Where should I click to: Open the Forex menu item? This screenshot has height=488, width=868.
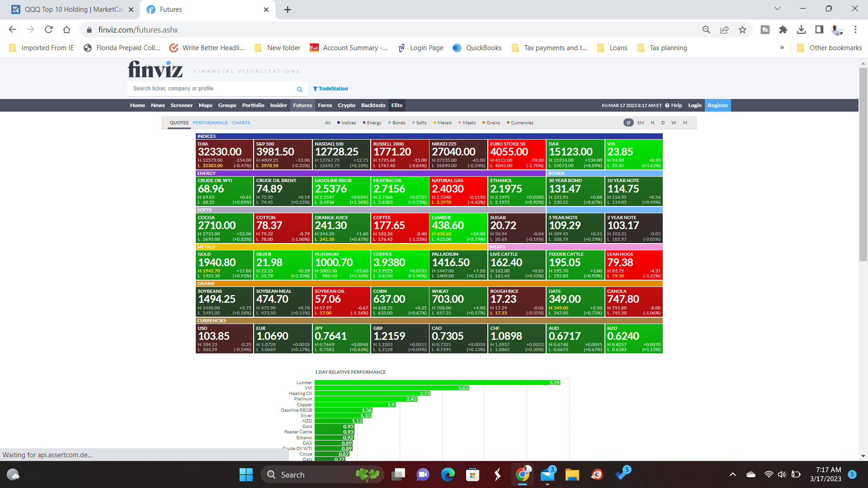[325, 105]
